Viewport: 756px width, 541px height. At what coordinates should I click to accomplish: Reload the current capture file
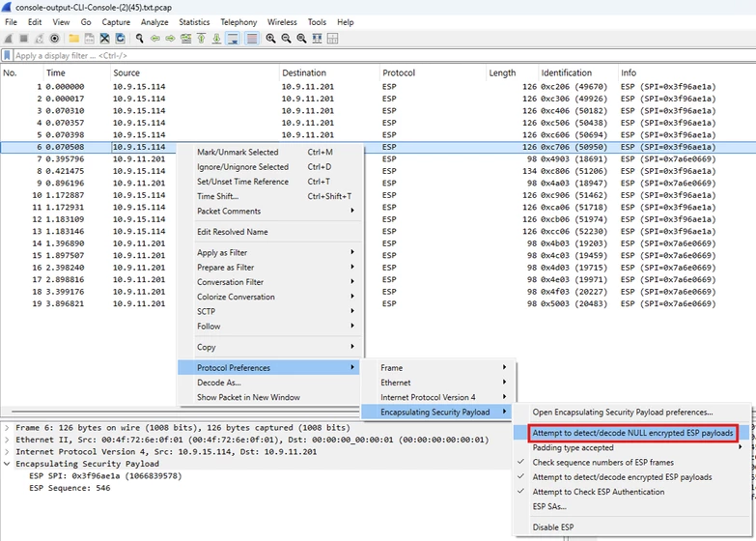click(120, 39)
